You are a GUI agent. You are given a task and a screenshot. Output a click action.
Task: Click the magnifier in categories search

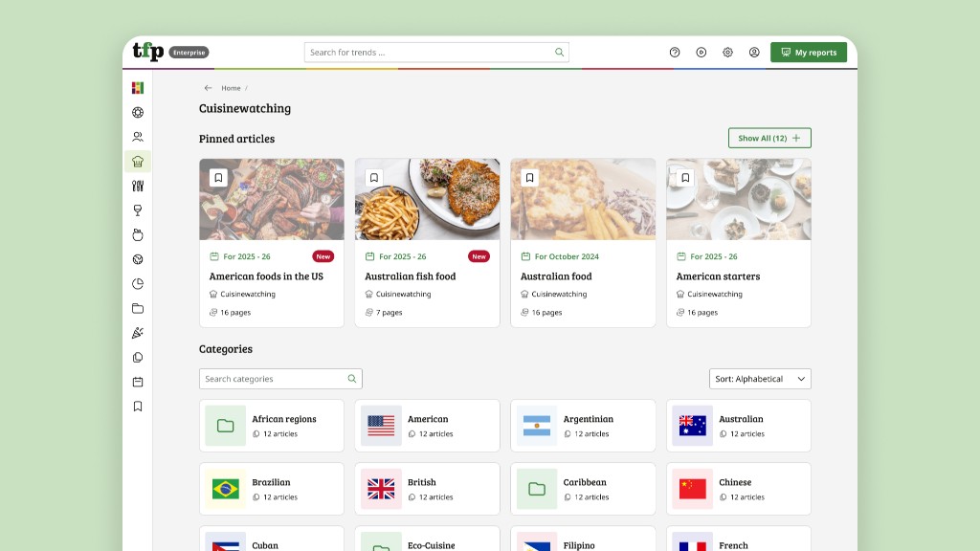pyautogui.click(x=352, y=379)
